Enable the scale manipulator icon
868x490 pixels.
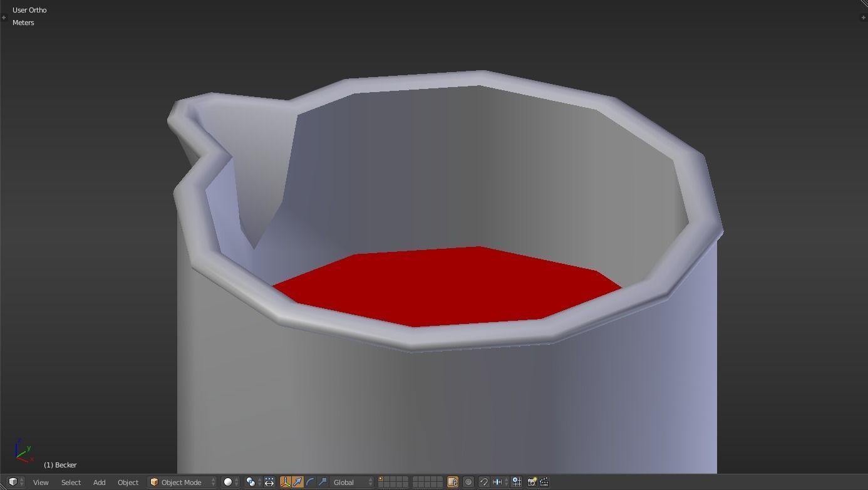[323, 482]
